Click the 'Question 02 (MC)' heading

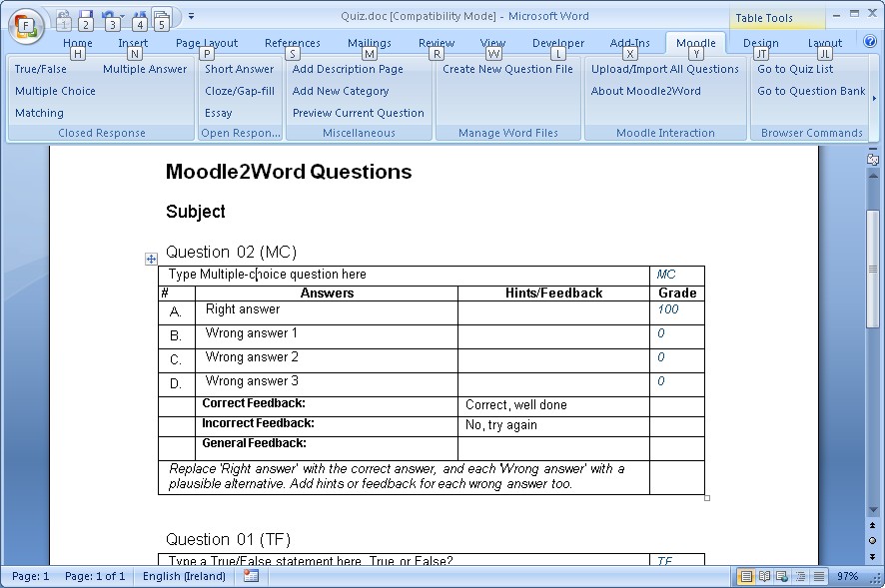pyautogui.click(x=231, y=252)
